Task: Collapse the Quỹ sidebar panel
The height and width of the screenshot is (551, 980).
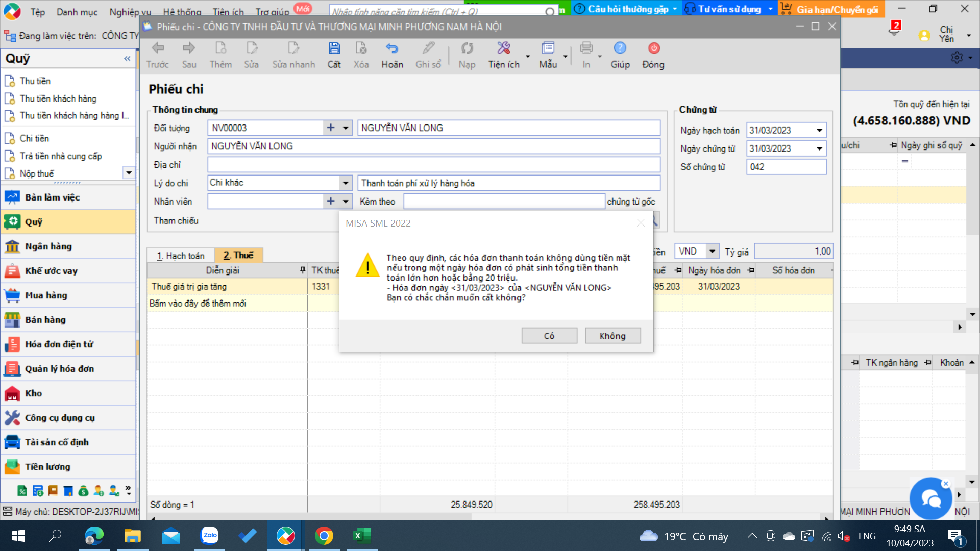Action: click(x=127, y=59)
